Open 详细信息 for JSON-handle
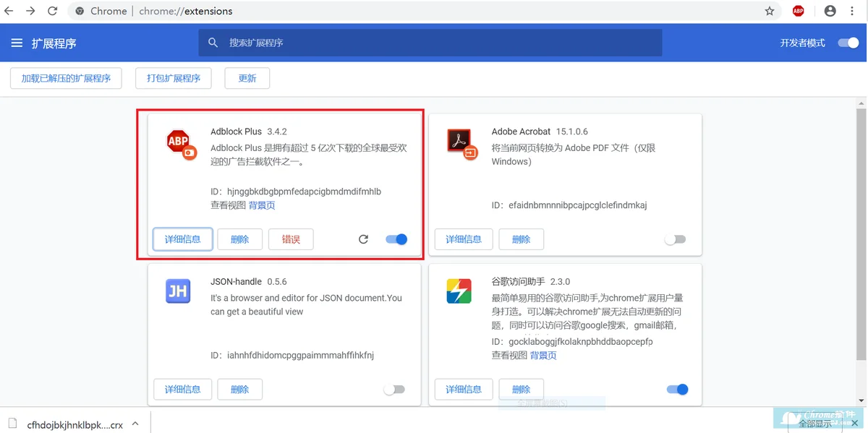Viewport: 868px width, 433px height. [x=183, y=389]
